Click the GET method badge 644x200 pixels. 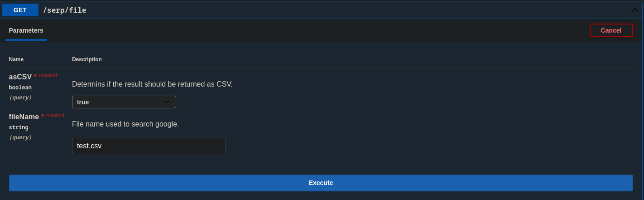coord(20,10)
